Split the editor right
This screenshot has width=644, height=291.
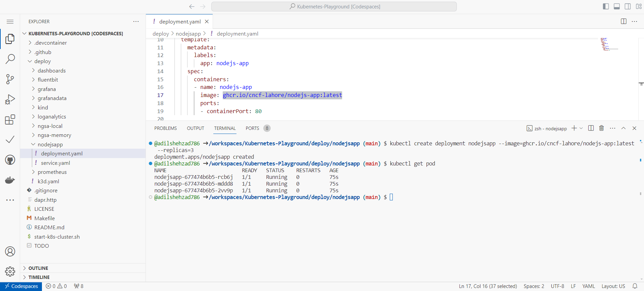coord(624,21)
